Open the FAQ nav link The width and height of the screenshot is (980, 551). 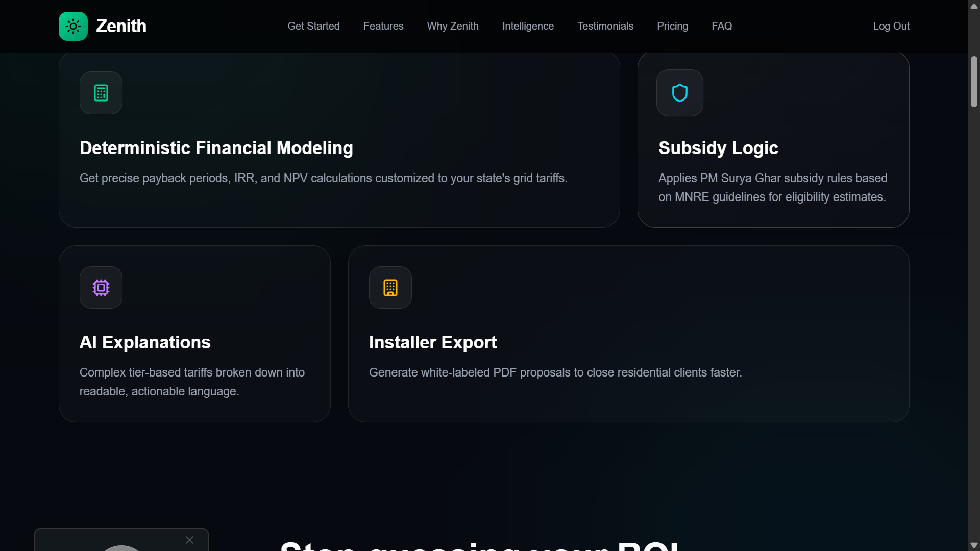722,26
